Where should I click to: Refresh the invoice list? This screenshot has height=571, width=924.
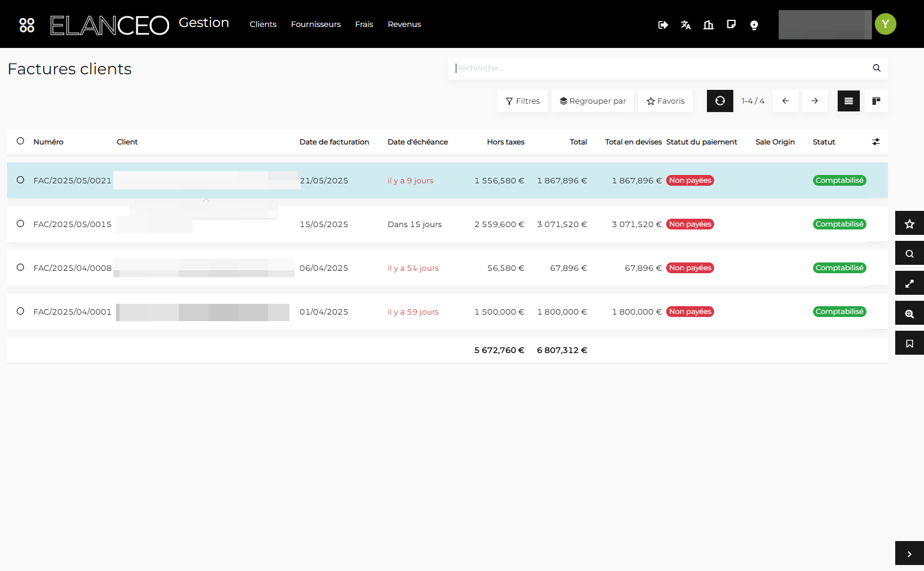click(x=720, y=101)
